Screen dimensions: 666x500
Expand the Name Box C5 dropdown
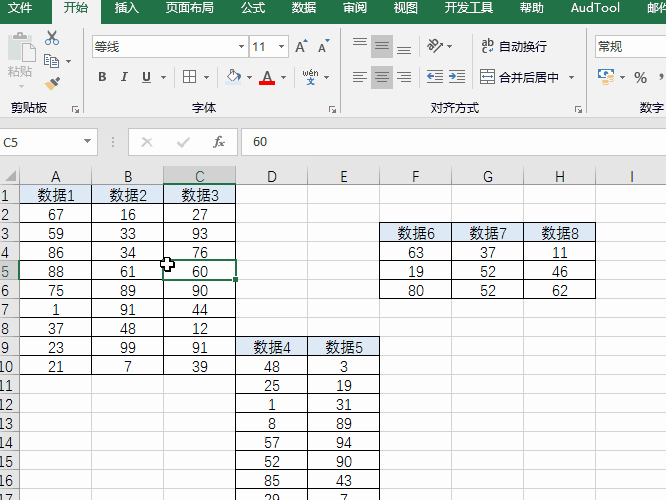pyautogui.click(x=87, y=141)
